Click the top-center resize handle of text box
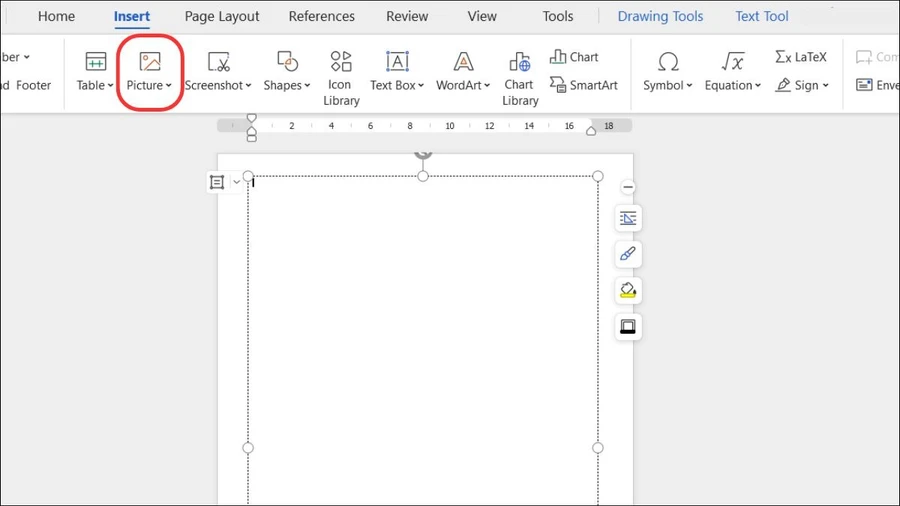900x506 pixels. pos(423,176)
